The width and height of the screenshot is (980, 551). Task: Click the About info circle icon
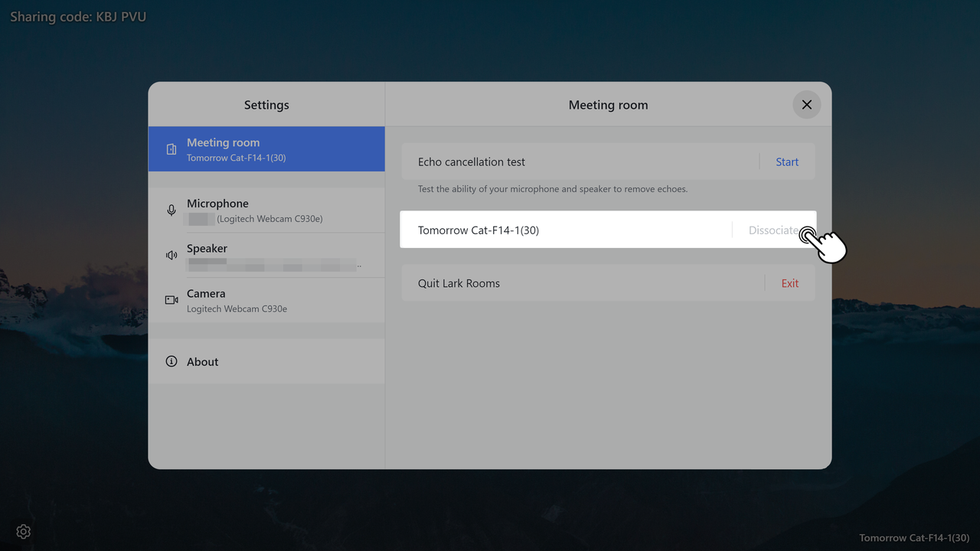coord(171,361)
